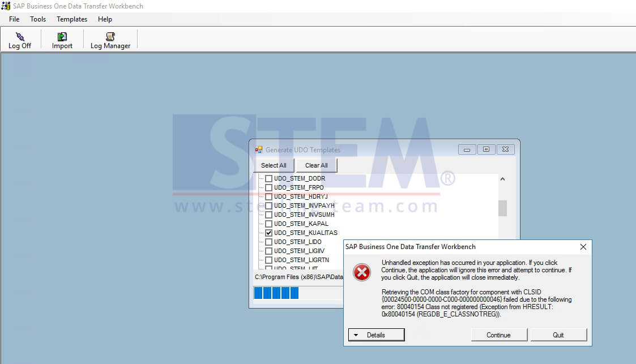Check the UDO_STEM_KAPAL checkbox

[x=268, y=224]
